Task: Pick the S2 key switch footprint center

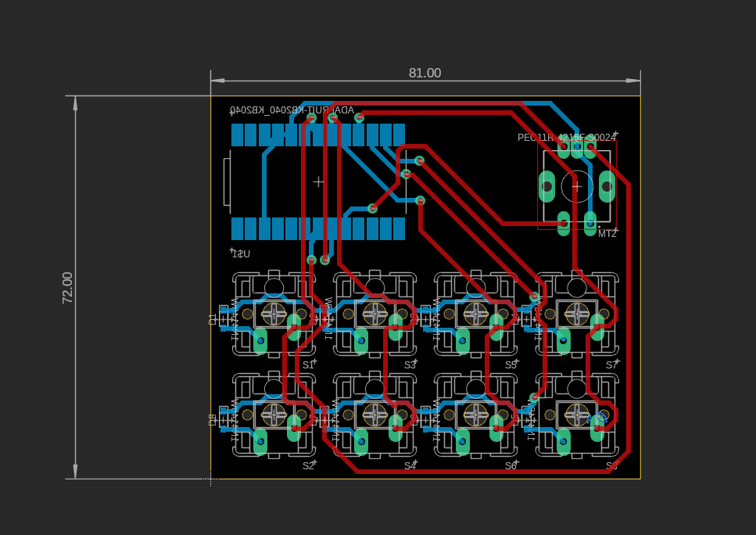Action: click(x=274, y=414)
